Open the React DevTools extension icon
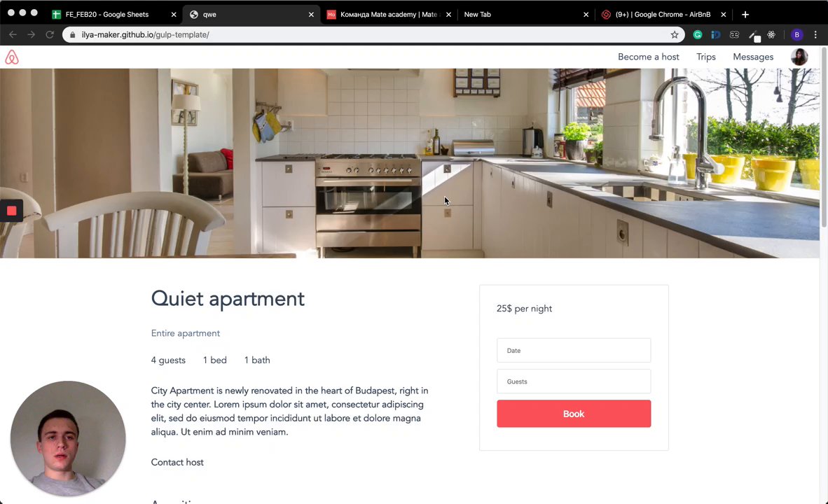This screenshot has width=828, height=504. click(771, 35)
